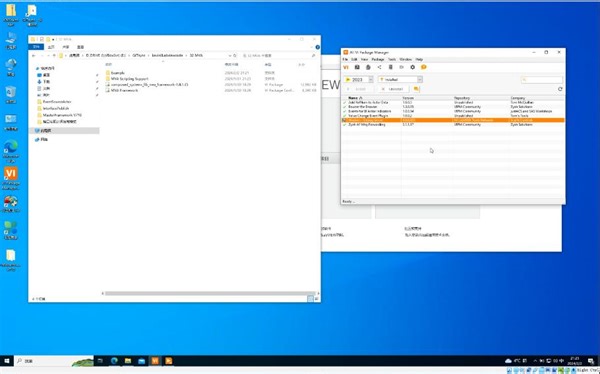Select the last Zyah package row in VIPM
The width and height of the screenshot is (600, 374).
pos(453,125)
